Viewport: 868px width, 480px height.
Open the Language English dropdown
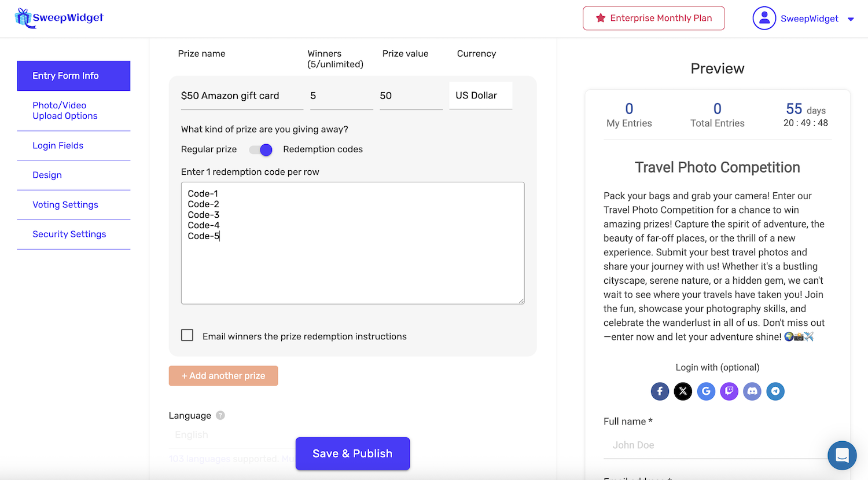pos(231,435)
